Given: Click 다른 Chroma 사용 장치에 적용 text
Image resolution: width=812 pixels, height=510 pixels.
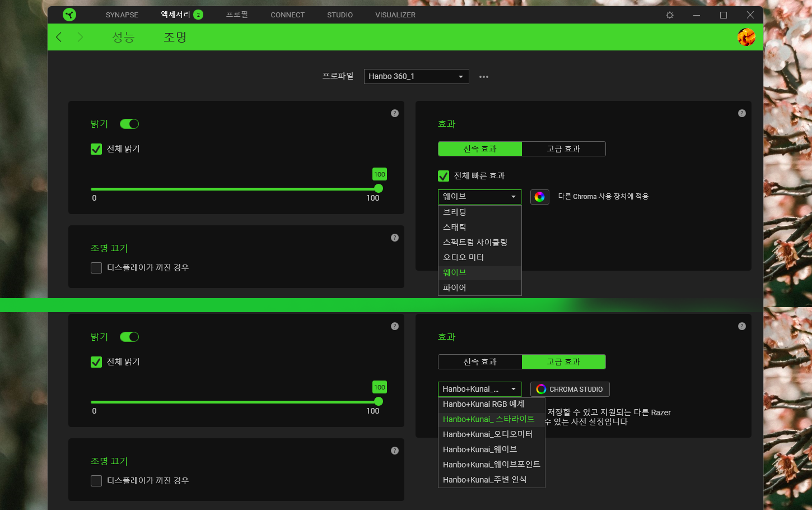Looking at the screenshot, I should (603, 197).
